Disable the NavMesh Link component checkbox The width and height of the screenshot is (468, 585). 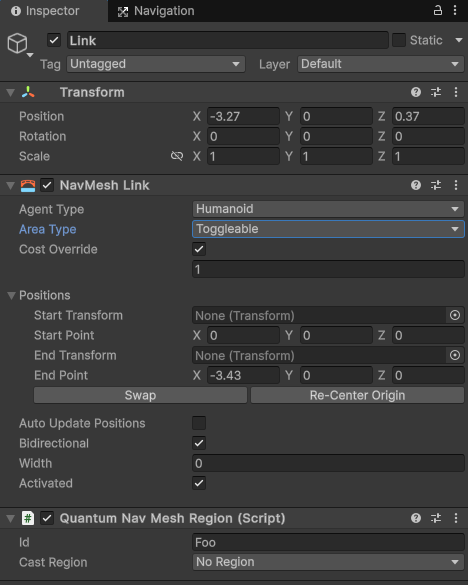[x=47, y=185]
